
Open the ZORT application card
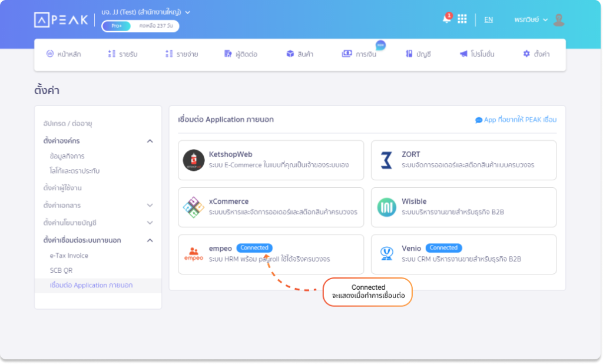click(x=464, y=160)
